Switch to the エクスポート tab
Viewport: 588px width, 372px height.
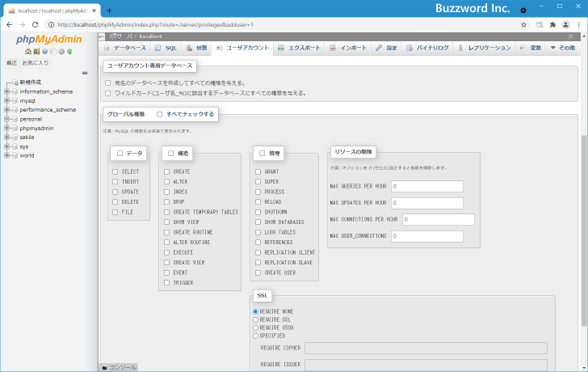(x=299, y=48)
